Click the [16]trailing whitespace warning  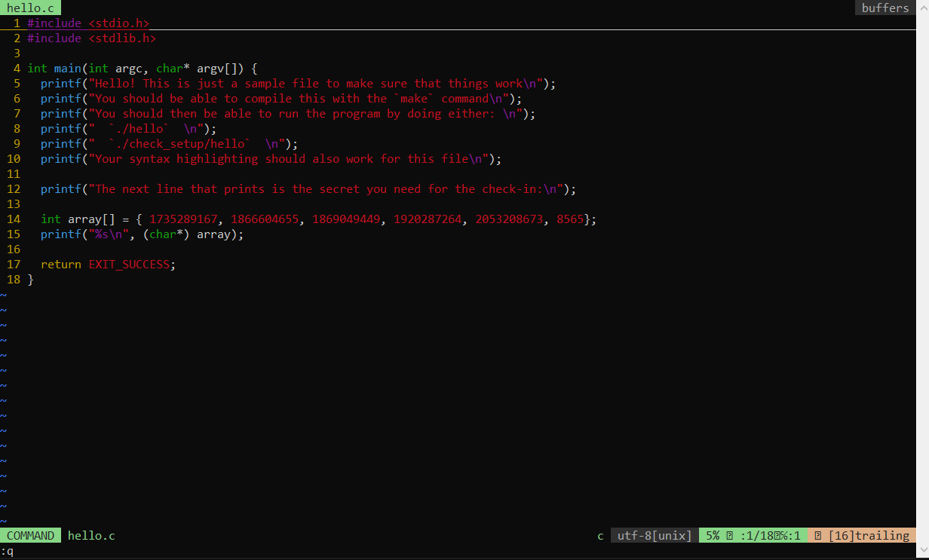[x=862, y=536]
